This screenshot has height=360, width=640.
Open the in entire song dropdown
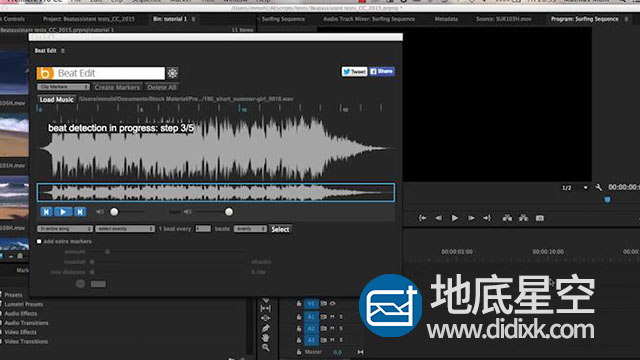pos(65,229)
